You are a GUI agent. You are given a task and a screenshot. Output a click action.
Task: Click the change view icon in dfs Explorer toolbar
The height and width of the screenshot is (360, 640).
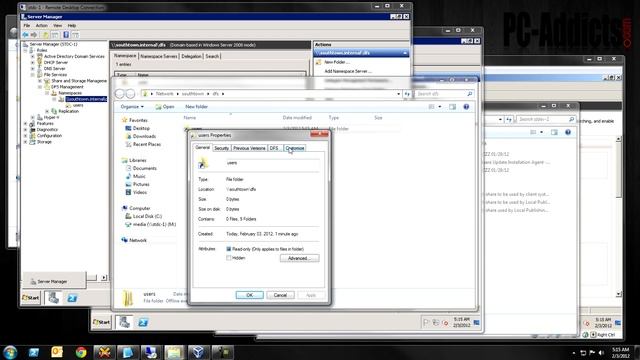click(x=431, y=107)
